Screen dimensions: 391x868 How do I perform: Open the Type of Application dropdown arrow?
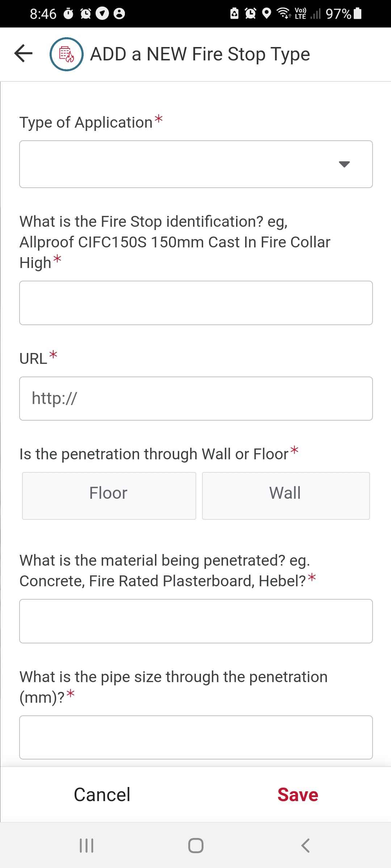[344, 164]
